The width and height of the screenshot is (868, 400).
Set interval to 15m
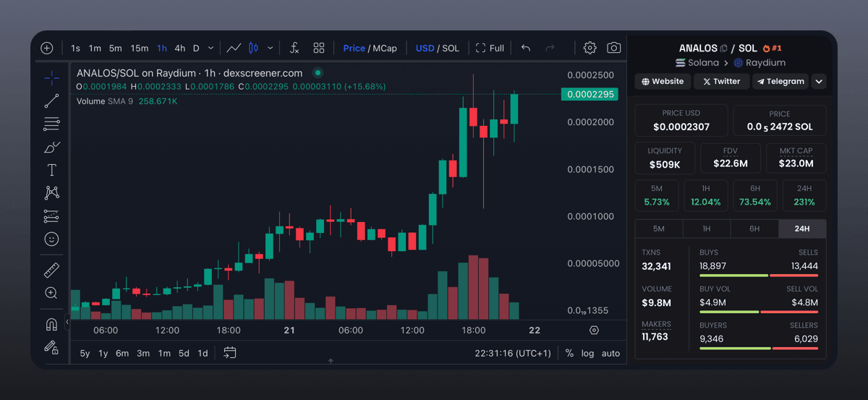pyautogui.click(x=140, y=48)
